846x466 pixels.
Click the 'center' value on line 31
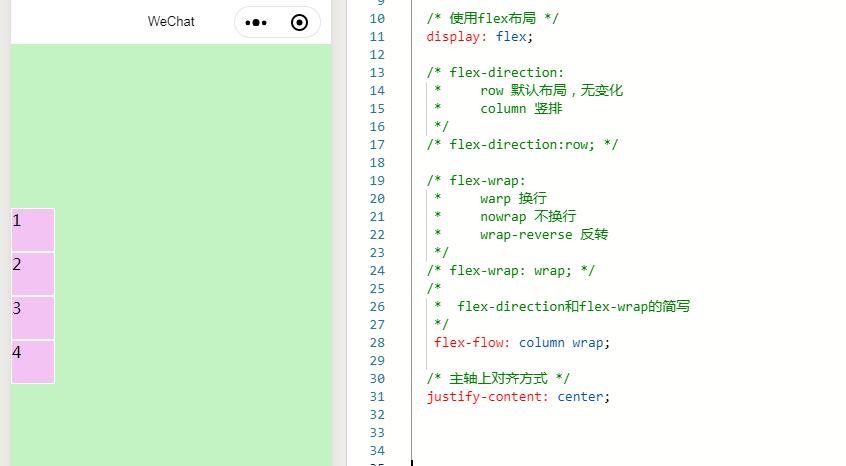(x=580, y=396)
